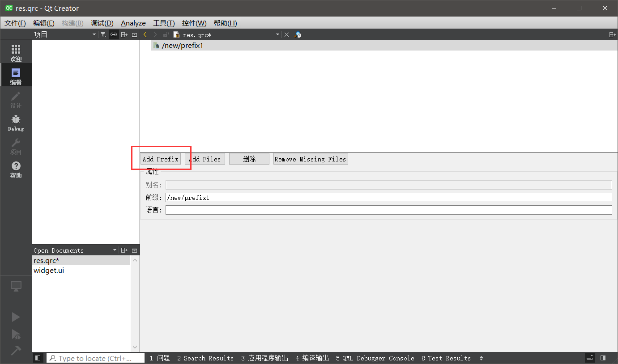This screenshot has width=618, height=364.
Task: Split the 项目 side panel
Action: 124,34
